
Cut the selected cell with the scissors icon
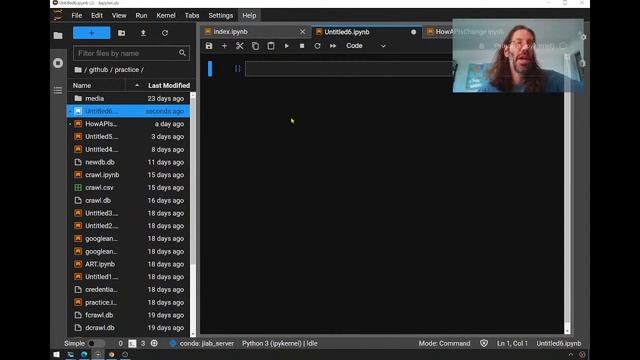240,46
